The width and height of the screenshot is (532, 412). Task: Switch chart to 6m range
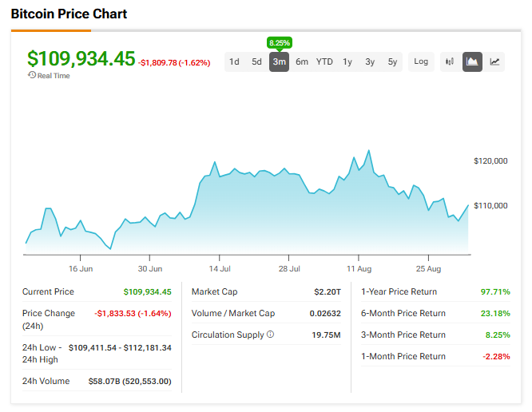click(x=302, y=61)
